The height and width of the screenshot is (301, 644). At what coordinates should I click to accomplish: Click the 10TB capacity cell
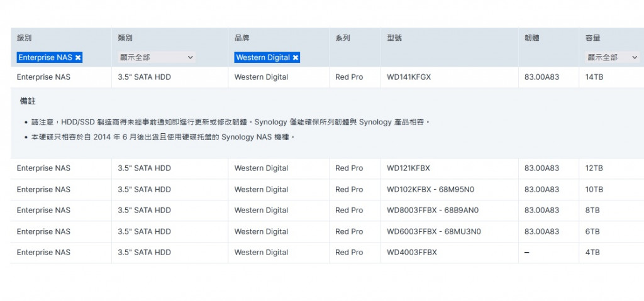[x=594, y=189]
